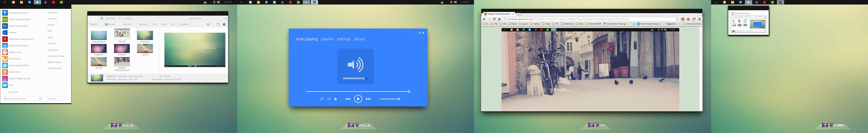Open the Python SOCKET bookmark folder
The image size is (868, 133).
point(593,24)
